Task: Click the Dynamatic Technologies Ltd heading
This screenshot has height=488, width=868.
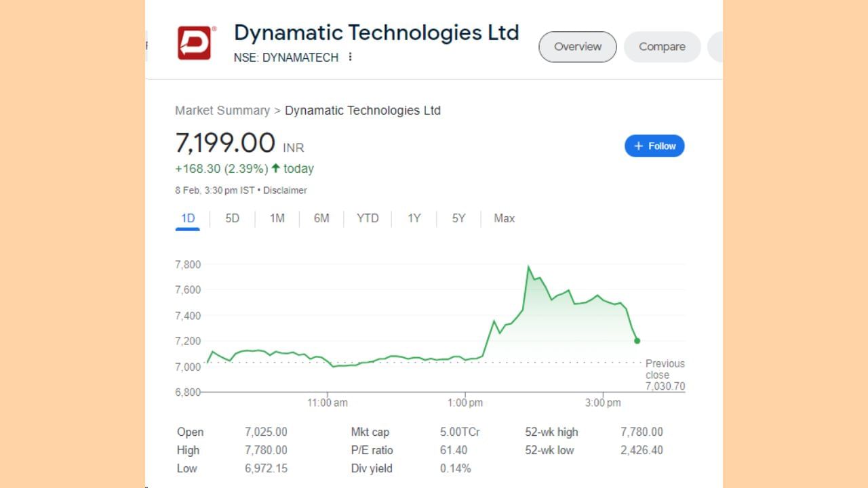Action: [376, 32]
